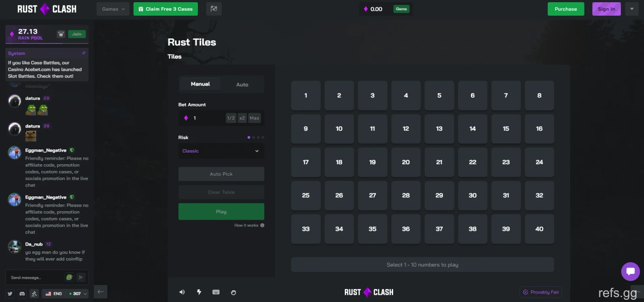Click the moderator shield beside first Eggman_Negative
This screenshot has width=644, height=302.
pyautogui.click(x=72, y=150)
